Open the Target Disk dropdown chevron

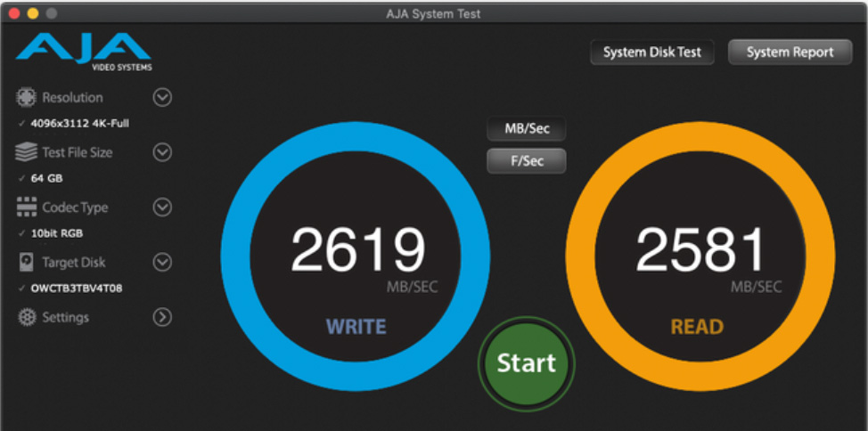click(x=162, y=263)
